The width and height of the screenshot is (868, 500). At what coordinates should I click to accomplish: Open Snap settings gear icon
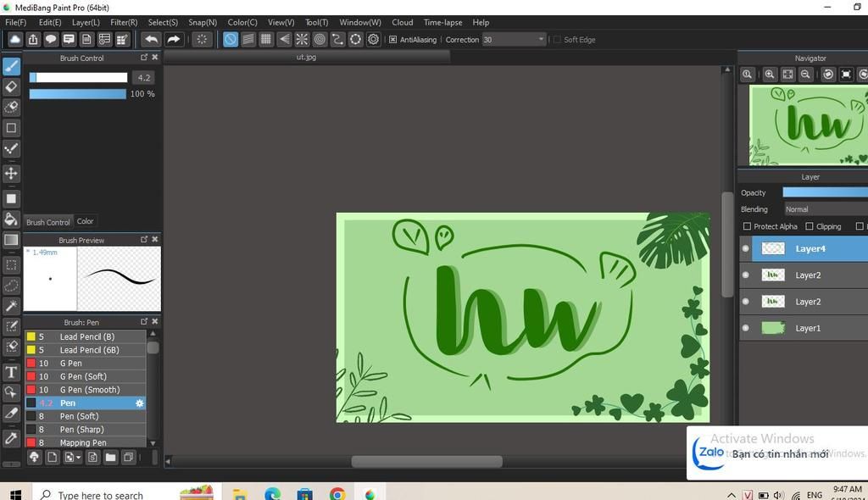coord(374,39)
